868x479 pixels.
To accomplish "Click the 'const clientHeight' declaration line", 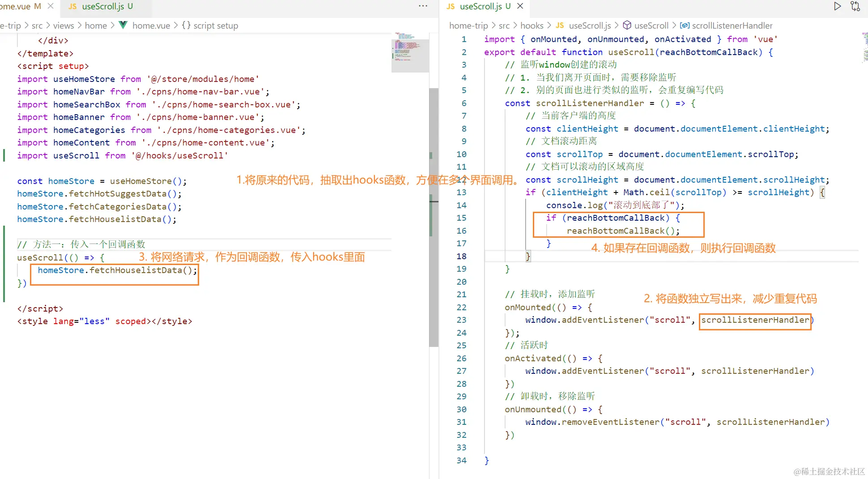I will (x=677, y=128).
